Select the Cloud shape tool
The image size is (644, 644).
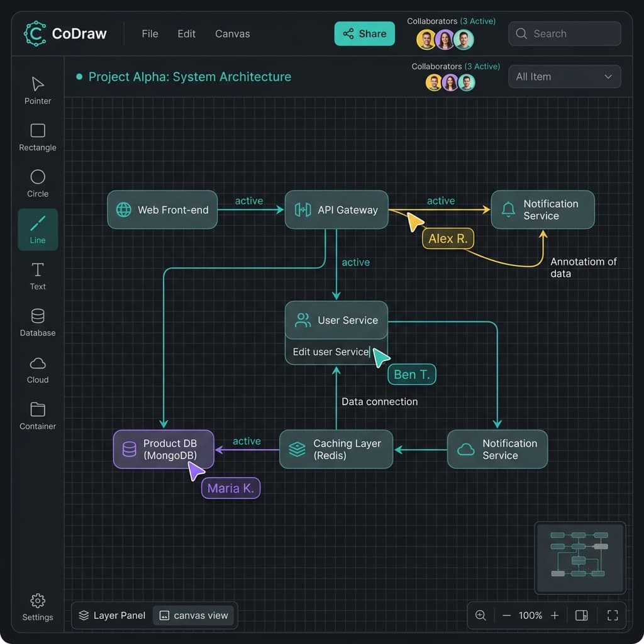37,369
